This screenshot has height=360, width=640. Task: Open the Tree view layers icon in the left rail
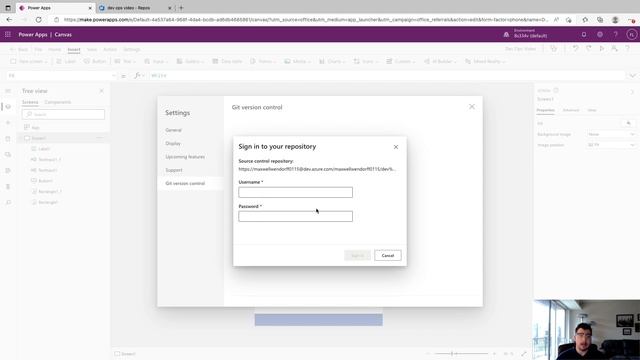click(x=8, y=107)
